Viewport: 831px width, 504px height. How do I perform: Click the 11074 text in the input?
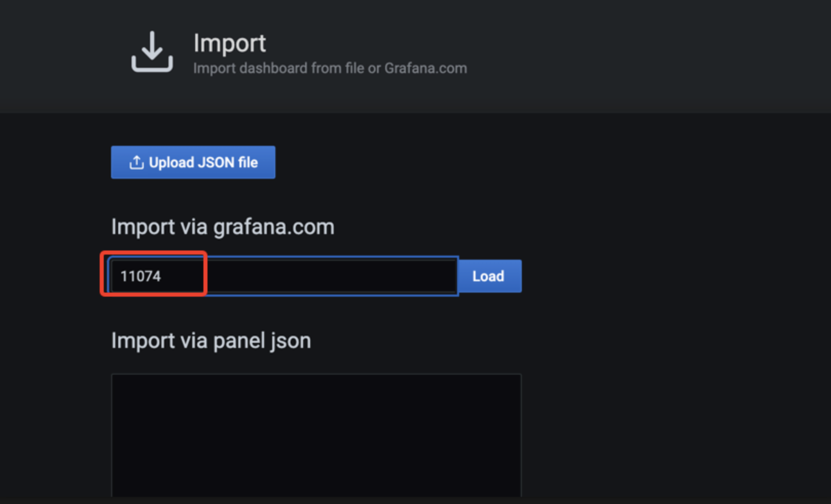tap(141, 276)
